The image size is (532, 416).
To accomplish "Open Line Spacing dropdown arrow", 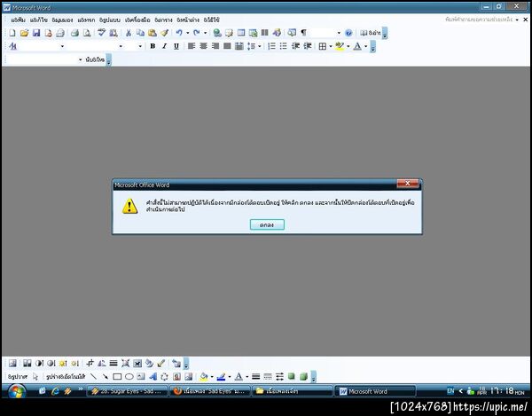I will [x=260, y=46].
